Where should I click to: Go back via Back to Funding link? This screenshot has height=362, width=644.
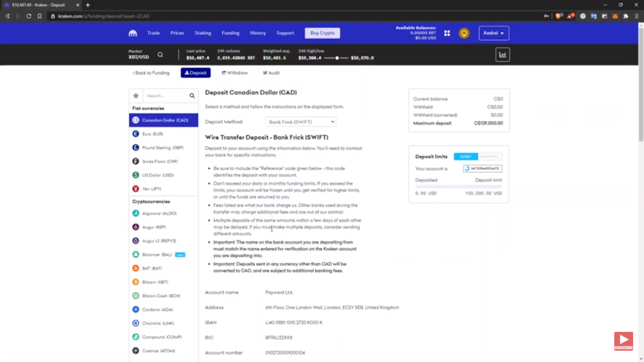coord(151,73)
